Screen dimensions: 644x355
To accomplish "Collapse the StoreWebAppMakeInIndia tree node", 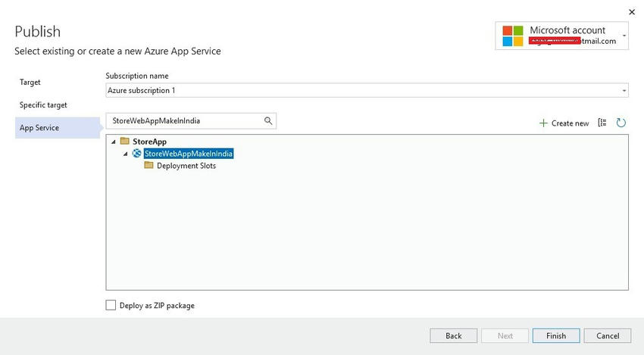I will [125, 154].
